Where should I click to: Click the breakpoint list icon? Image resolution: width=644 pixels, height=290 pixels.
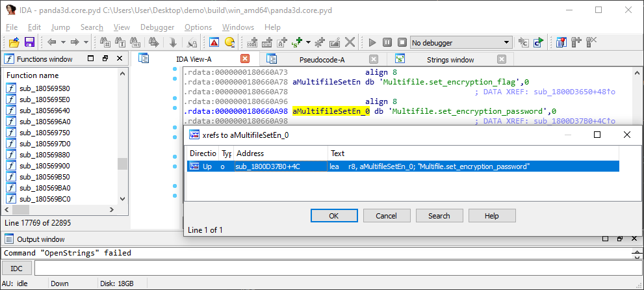point(561,42)
